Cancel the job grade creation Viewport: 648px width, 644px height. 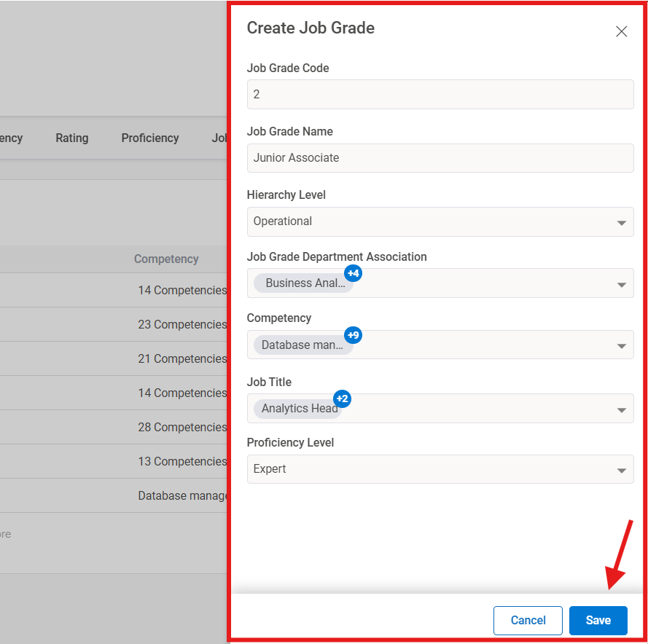coord(528,620)
